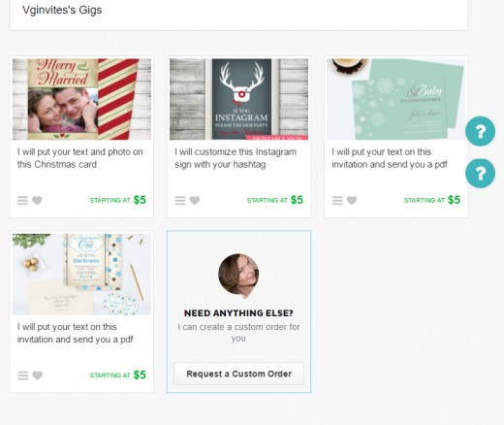Viewport: 504px width, 425px height.
Task: Click Vginvites's Gigs heading
Action: pyautogui.click(x=62, y=10)
